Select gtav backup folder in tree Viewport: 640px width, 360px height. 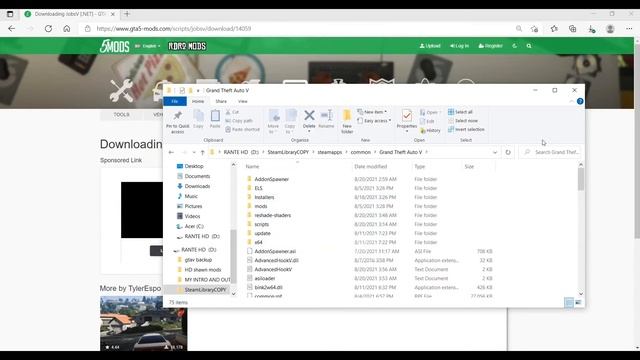tap(198, 260)
